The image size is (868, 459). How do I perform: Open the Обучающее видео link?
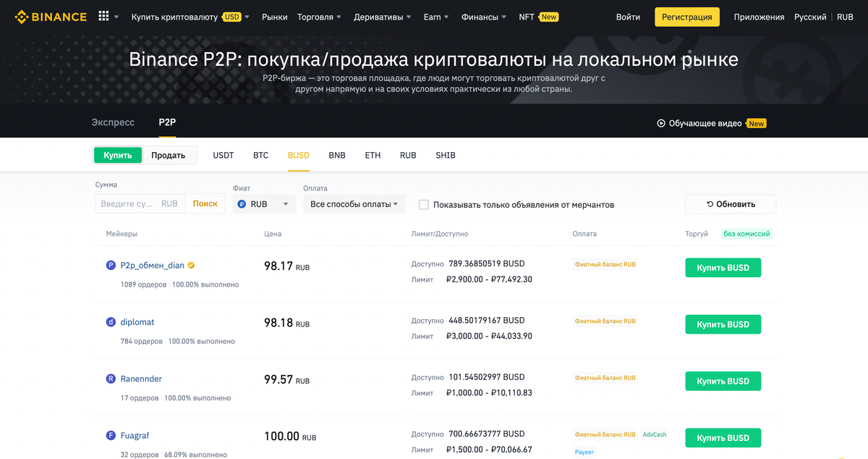[705, 123]
